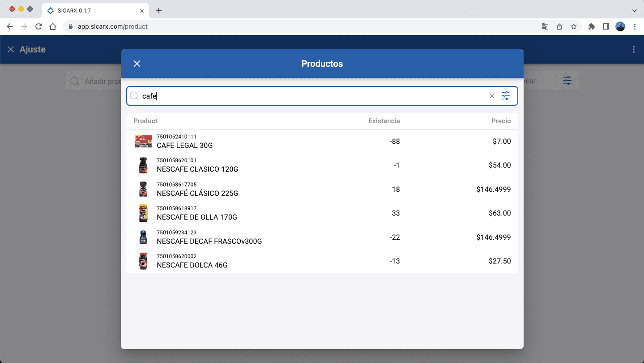Click the search field containing 'cafe'

point(313,96)
